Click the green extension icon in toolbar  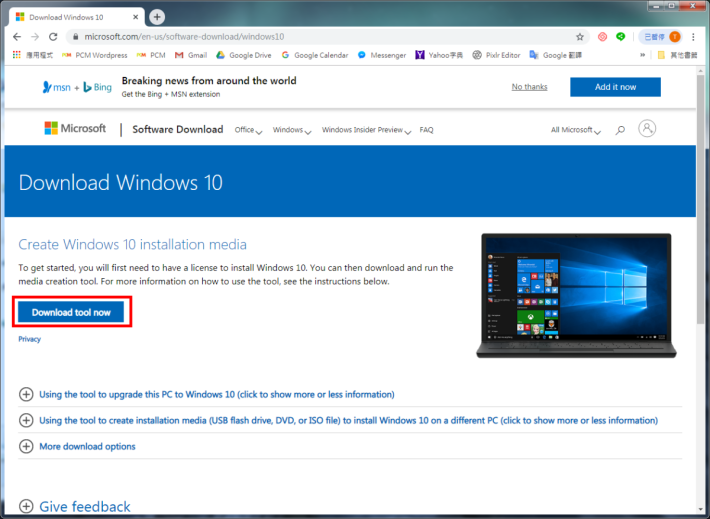point(621,37)
